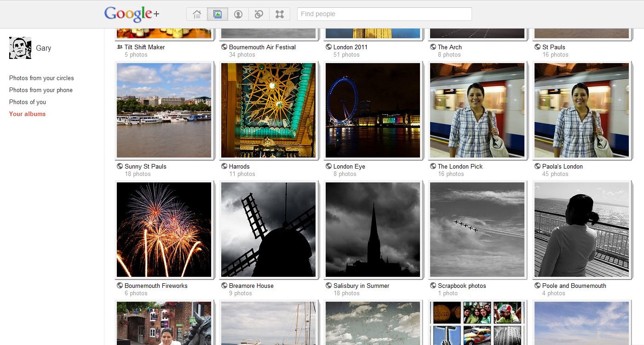Click Gary's profile avatar
644x345 pixels.
[20, 48]
